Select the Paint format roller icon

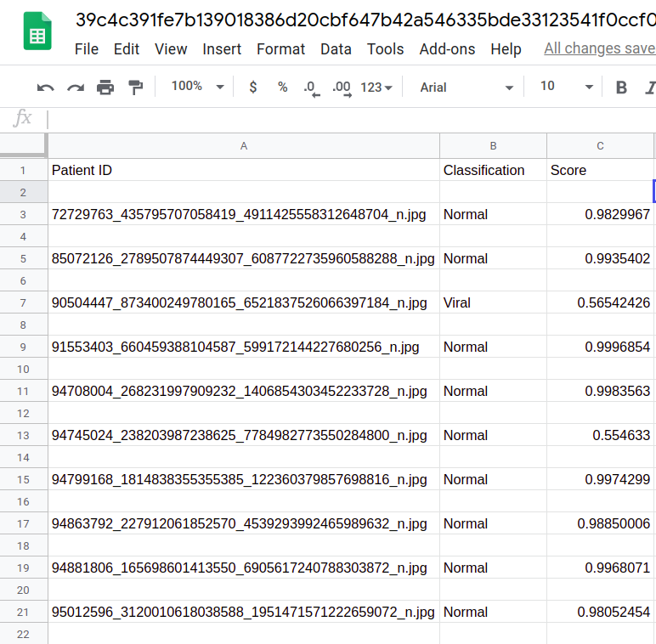pos(136,88)
